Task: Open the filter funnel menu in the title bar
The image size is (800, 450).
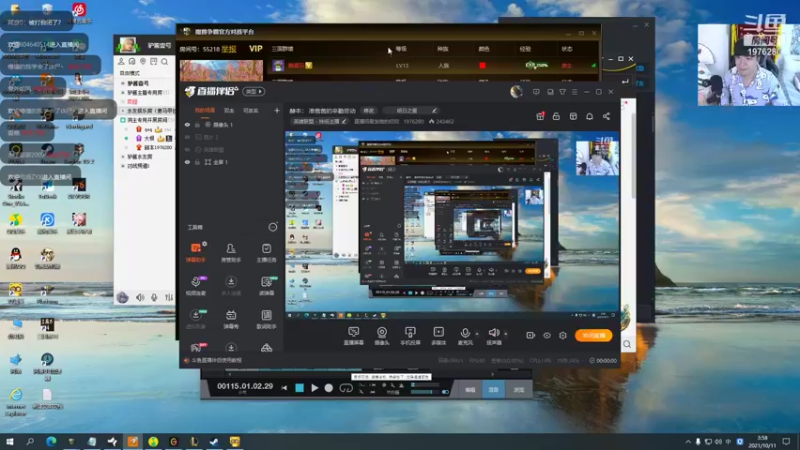Action: tap(562, 92)
